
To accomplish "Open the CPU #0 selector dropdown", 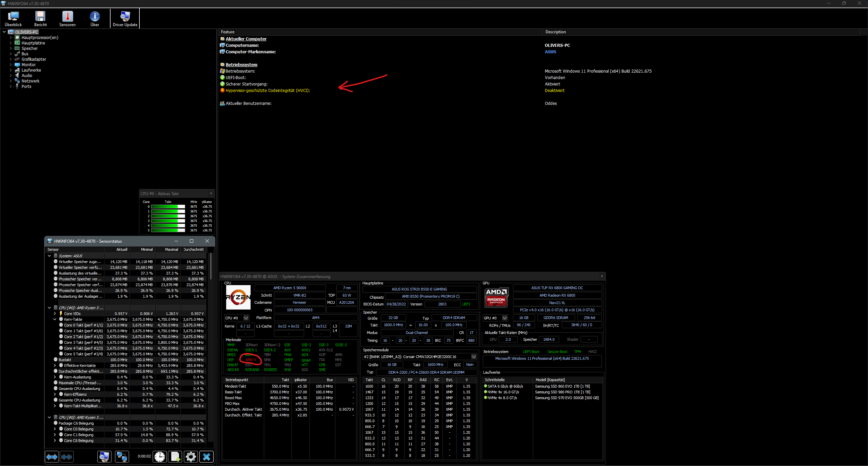I will pos(246,318).
